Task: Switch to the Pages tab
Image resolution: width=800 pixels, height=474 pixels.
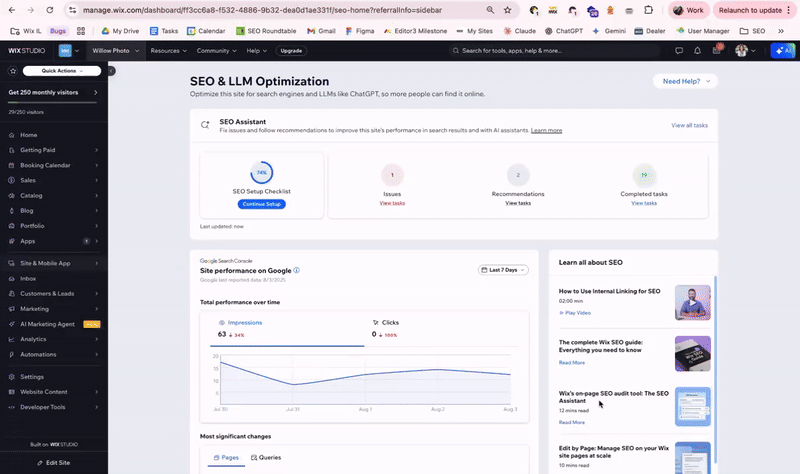Action: (x=226, y=458)
